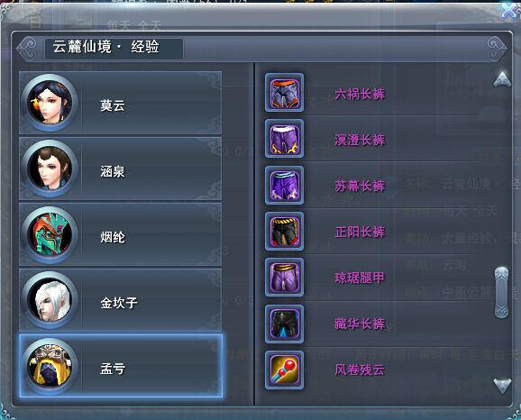Click the 六祸长裤 pants icon
This screenshot has height=420, width=521.
[x=284, y=92]
